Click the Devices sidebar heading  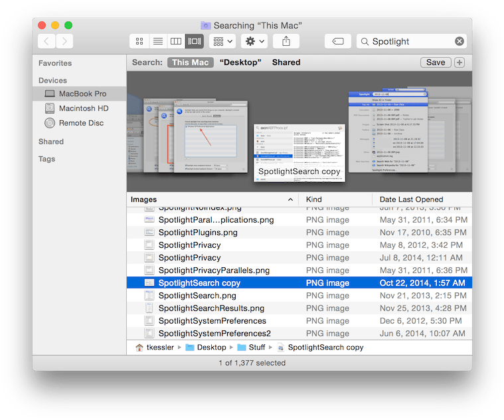coord(52,80)
